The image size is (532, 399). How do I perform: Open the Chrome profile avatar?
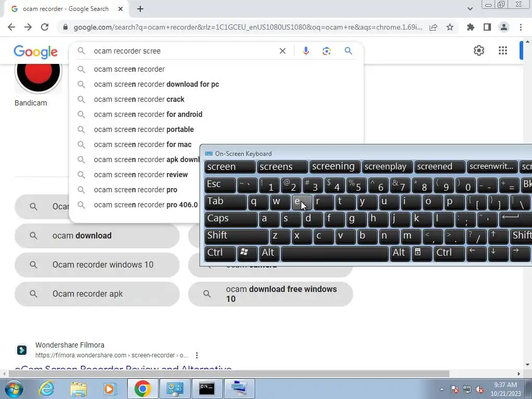(x=504, y=27)
